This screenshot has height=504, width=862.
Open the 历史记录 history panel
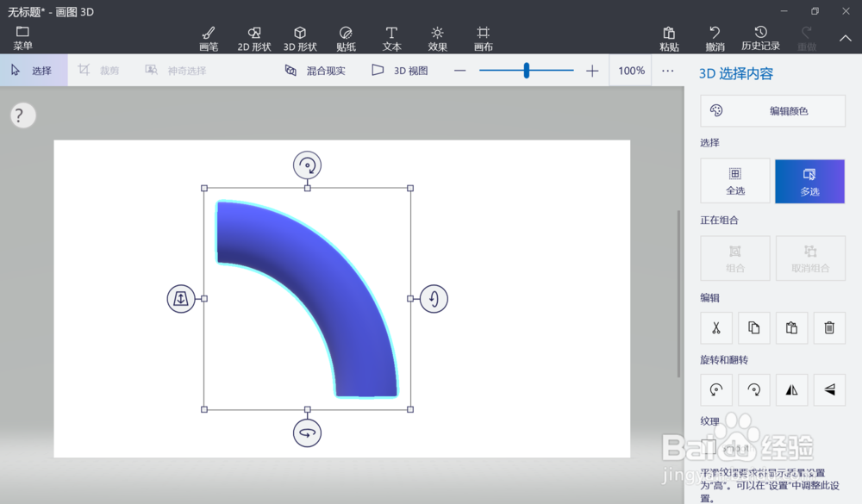761,39
